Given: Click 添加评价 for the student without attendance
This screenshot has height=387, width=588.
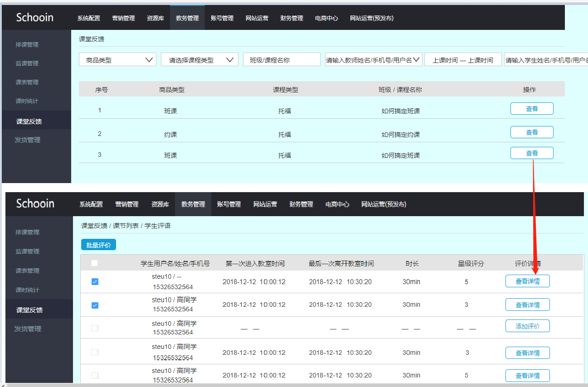Looking at the screenshot, I should (x=528, y=326).
